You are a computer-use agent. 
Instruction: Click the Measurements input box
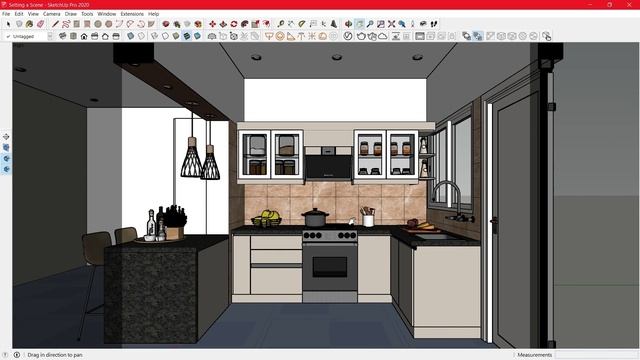click(x=596, y=355)
